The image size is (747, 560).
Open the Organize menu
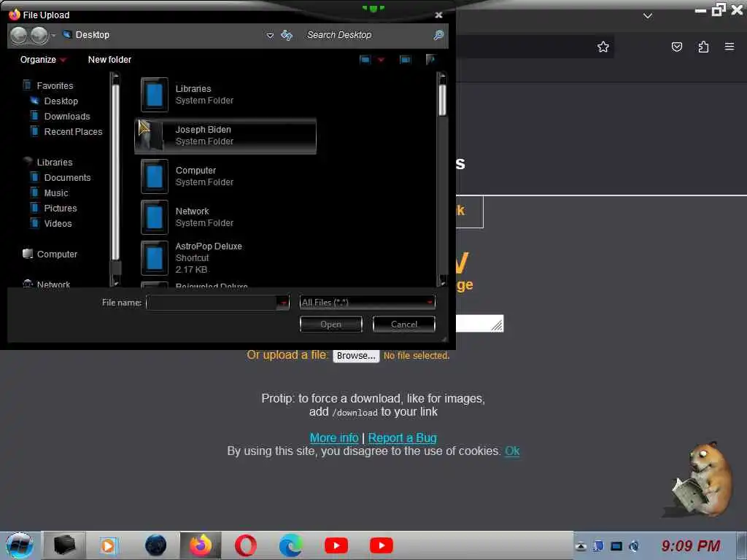[43, 60]
